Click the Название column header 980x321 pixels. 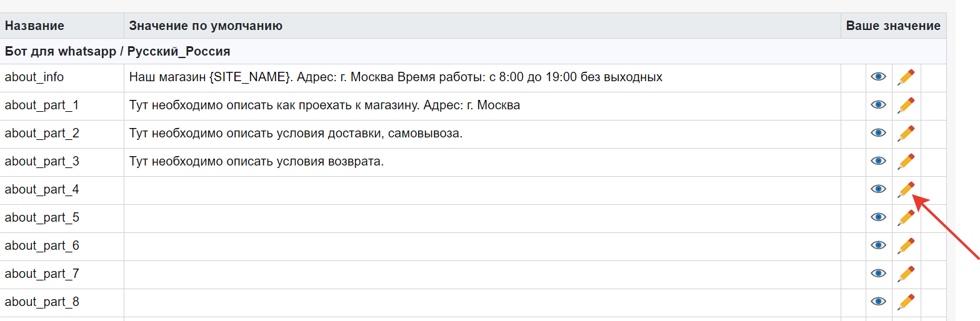[x=34, y=26]
